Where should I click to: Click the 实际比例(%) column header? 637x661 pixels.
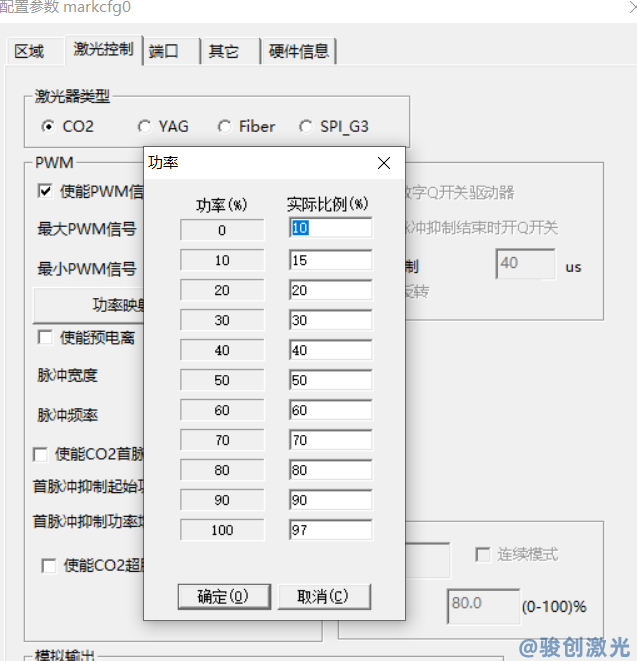point(328,204)
